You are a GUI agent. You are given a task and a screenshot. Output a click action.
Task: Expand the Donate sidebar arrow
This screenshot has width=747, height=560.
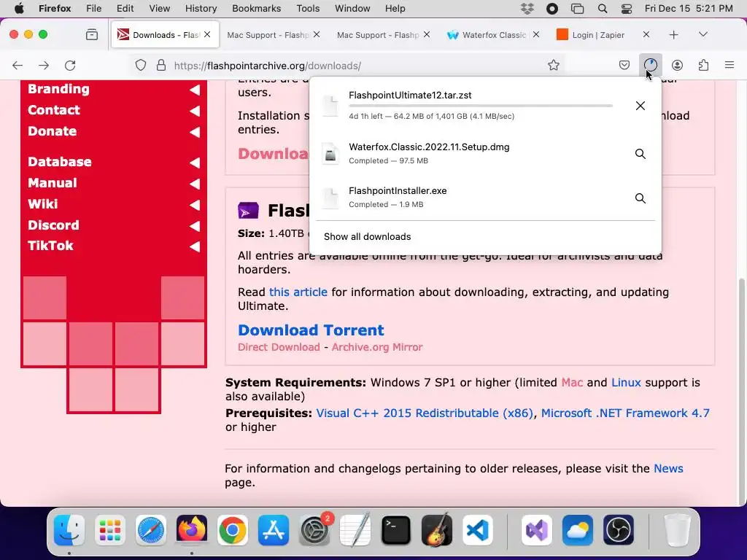coord(194,132)
